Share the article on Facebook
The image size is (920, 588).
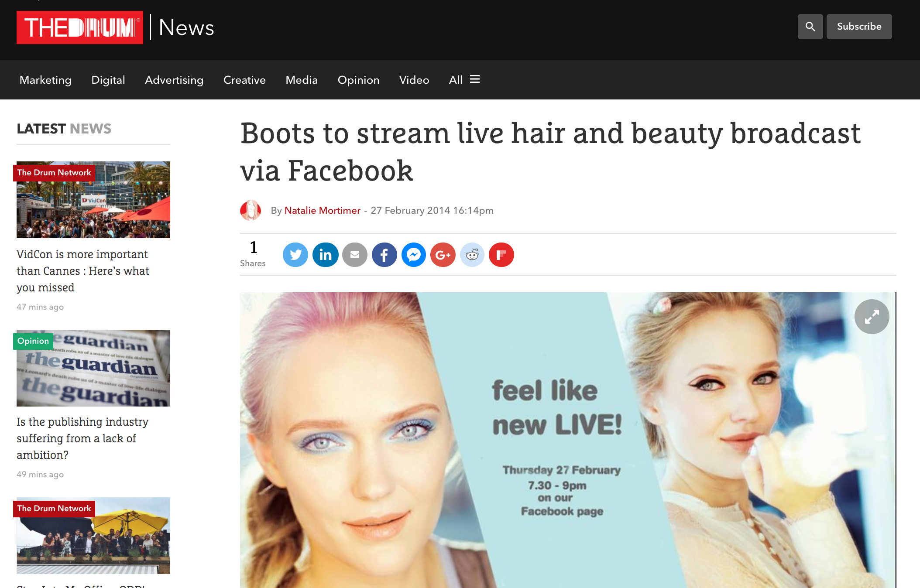(x=384, y=255)
